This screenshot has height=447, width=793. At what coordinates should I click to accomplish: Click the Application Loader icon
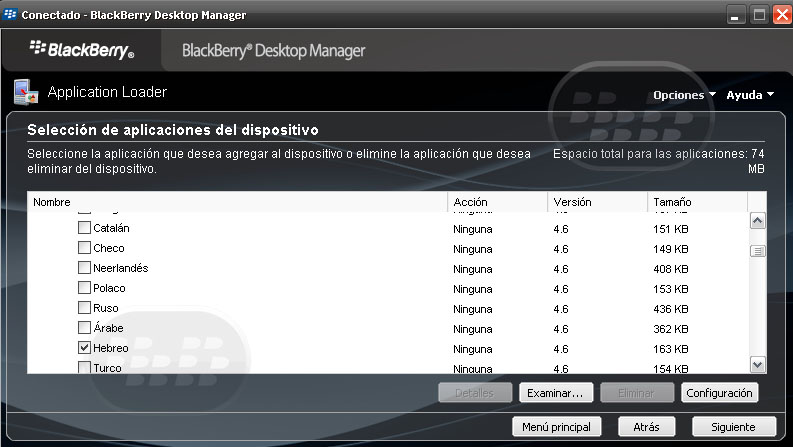25,92
